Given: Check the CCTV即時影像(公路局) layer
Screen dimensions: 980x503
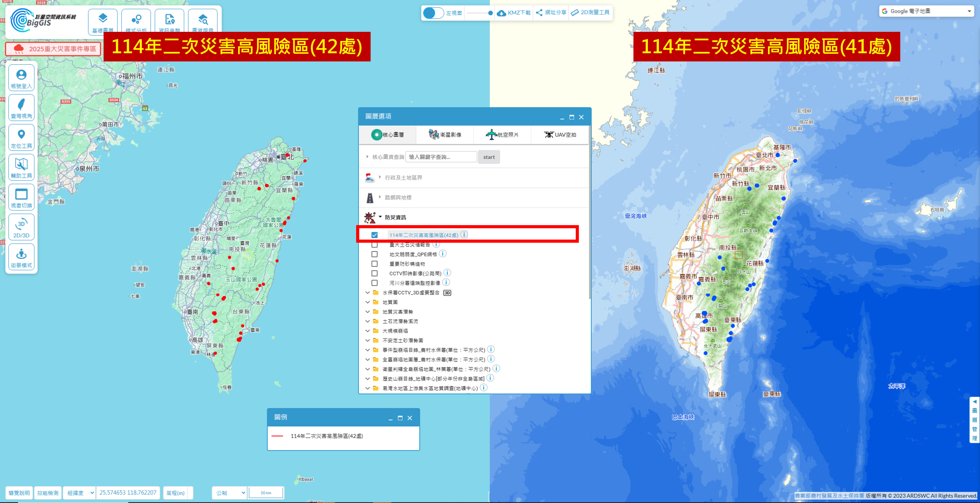Looking at the screenshot, I should click(x=375, y=273).
